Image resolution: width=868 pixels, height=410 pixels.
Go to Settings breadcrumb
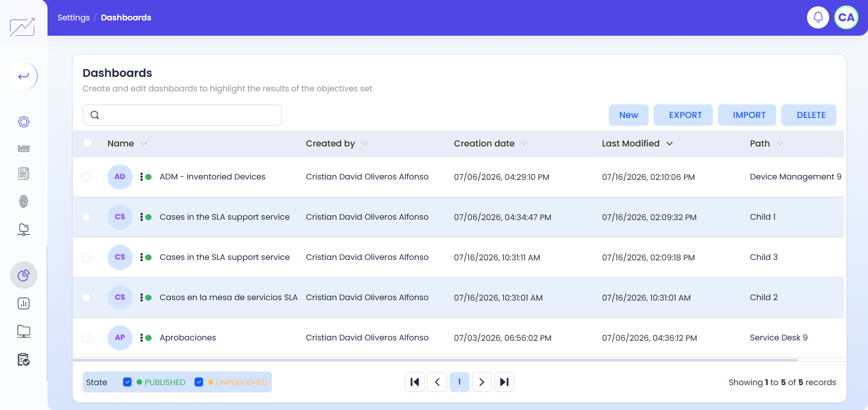click(x=74, y=18)
